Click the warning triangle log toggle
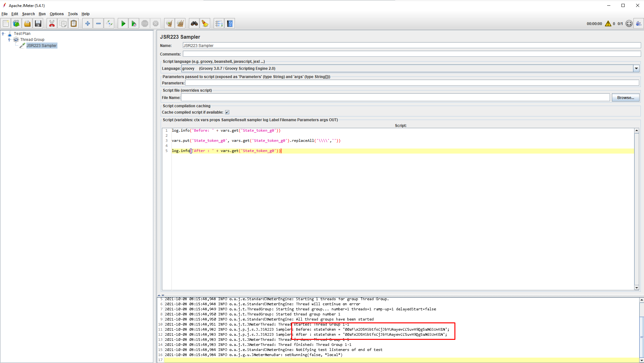644x363 pixels. [x=608, y=23]
